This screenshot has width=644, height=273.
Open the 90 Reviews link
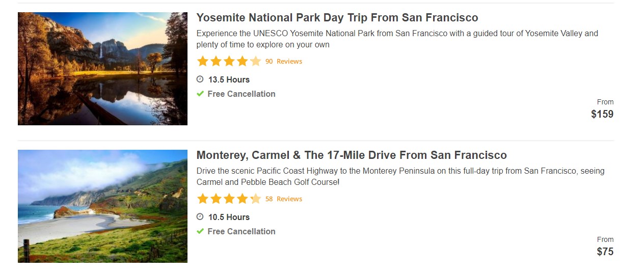(x=284, y=62)
